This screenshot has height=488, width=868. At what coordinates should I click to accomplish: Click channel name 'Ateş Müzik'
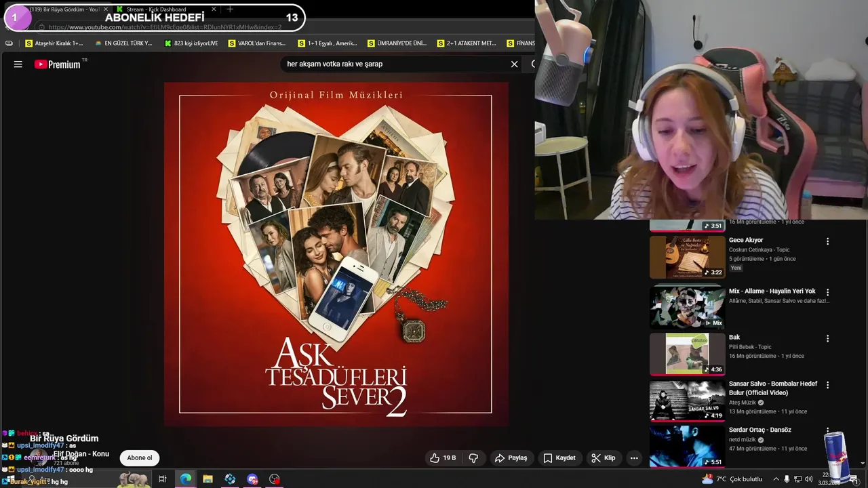click(743, 403)
